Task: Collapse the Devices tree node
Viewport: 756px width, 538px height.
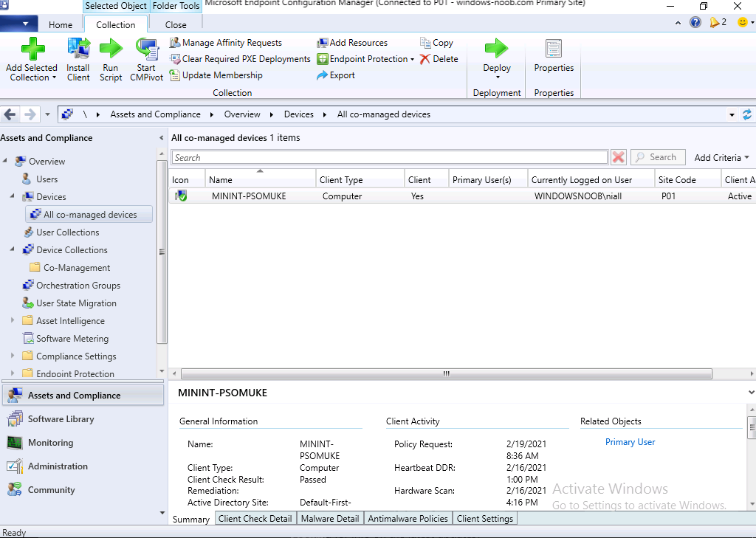Action: [13, 196]
